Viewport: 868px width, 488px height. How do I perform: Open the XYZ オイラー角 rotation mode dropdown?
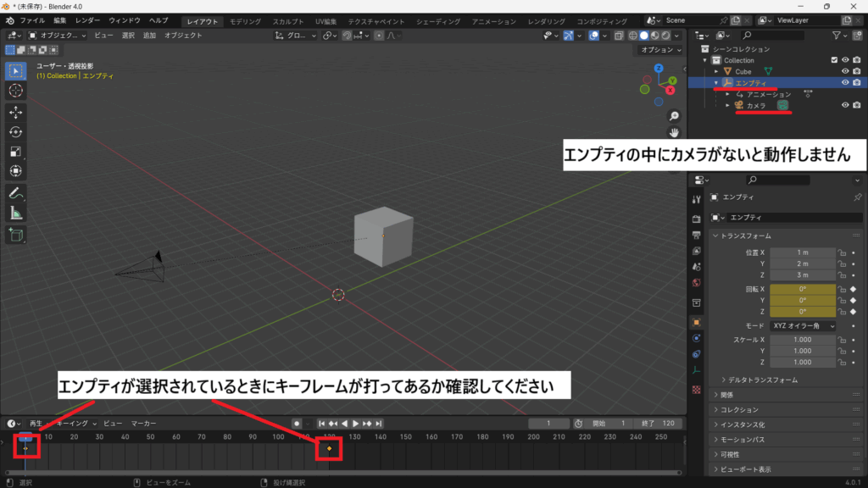tap(802, 325)
